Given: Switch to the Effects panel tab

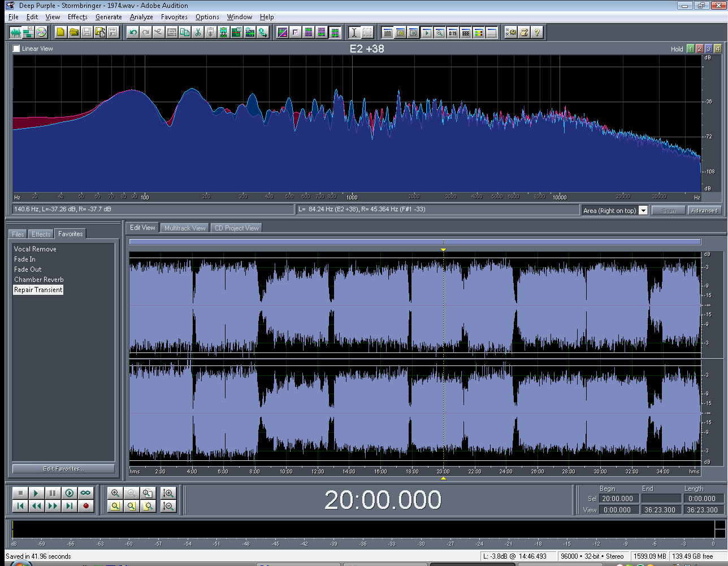Looking at the screenshot, I should pos(41,234).
